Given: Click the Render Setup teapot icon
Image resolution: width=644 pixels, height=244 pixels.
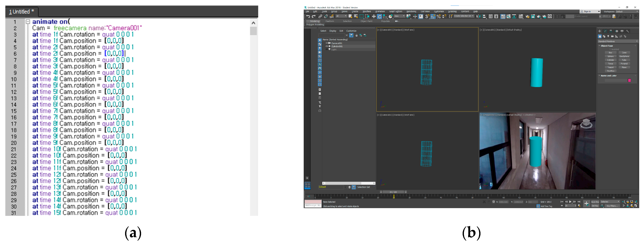Looking at the screenshot, I should coord(528,17).
